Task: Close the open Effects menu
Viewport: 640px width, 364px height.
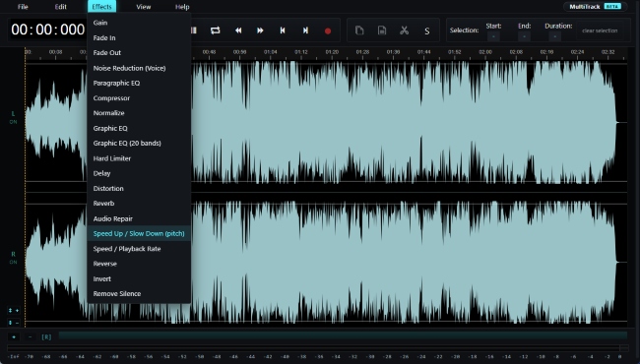Action: (101, 7)
